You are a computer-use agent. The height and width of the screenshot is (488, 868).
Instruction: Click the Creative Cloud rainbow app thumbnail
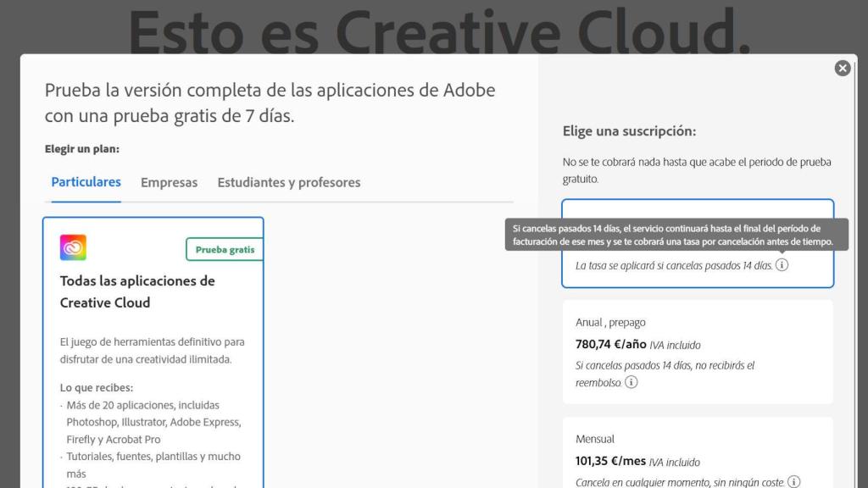[x=71, y=246]
